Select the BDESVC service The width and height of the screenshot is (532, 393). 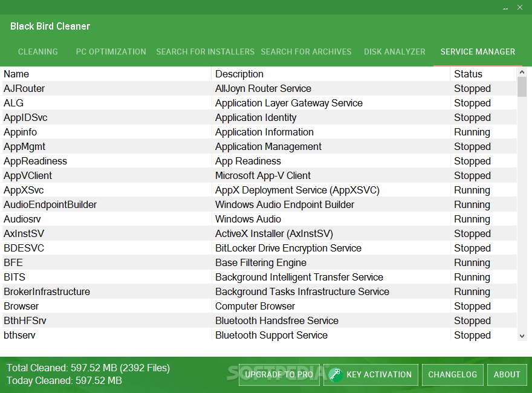point(24,248)
